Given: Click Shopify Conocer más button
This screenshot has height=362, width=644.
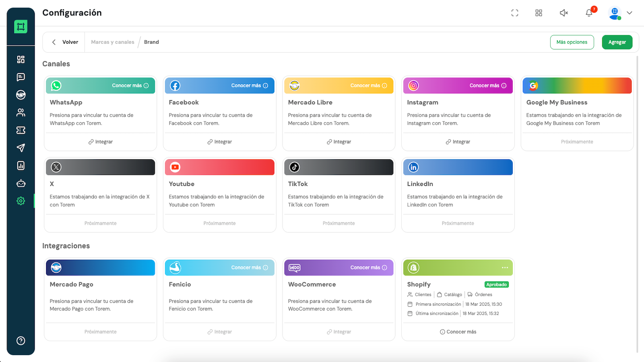Looking at the screenshot, I should (458, 332).
